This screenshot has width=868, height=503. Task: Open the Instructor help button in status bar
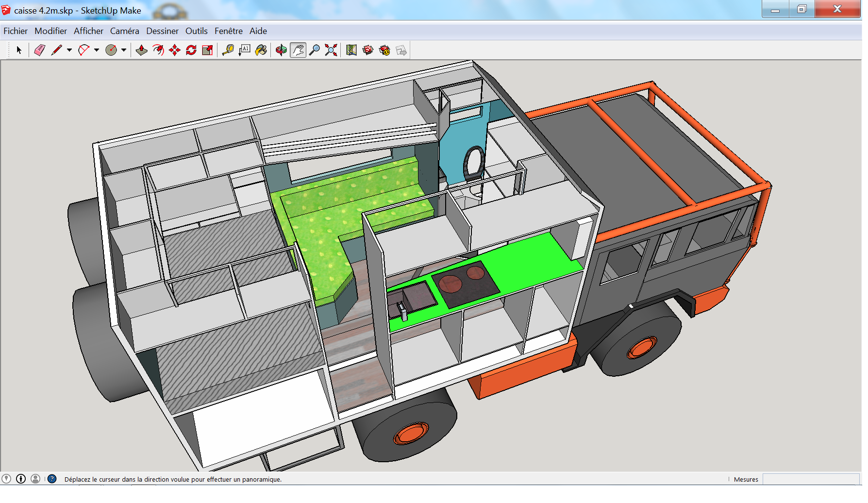point(52,479)
